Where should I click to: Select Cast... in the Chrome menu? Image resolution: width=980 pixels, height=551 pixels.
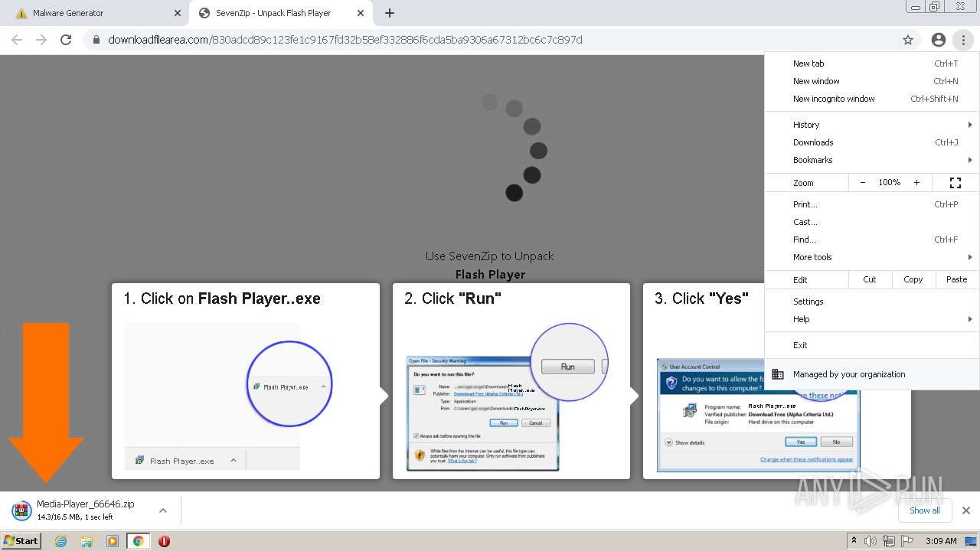pos(871,222)
